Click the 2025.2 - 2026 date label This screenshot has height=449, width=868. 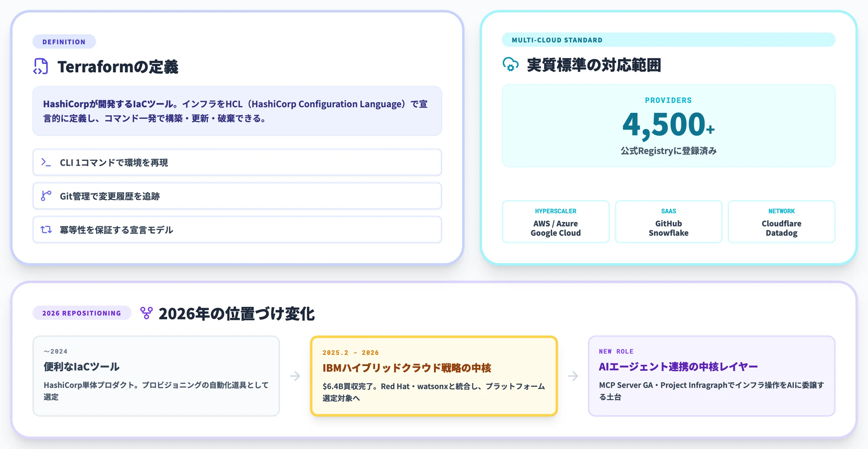point(350,353)
